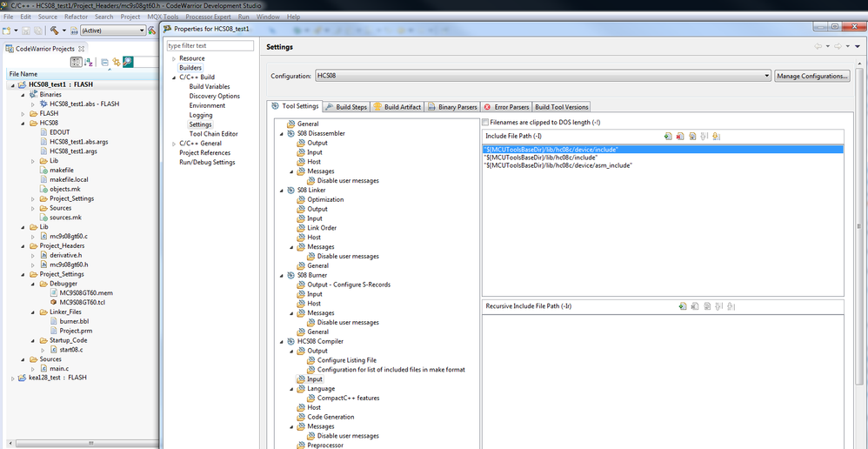Add a new Include File Path entry

click(668, 137)
